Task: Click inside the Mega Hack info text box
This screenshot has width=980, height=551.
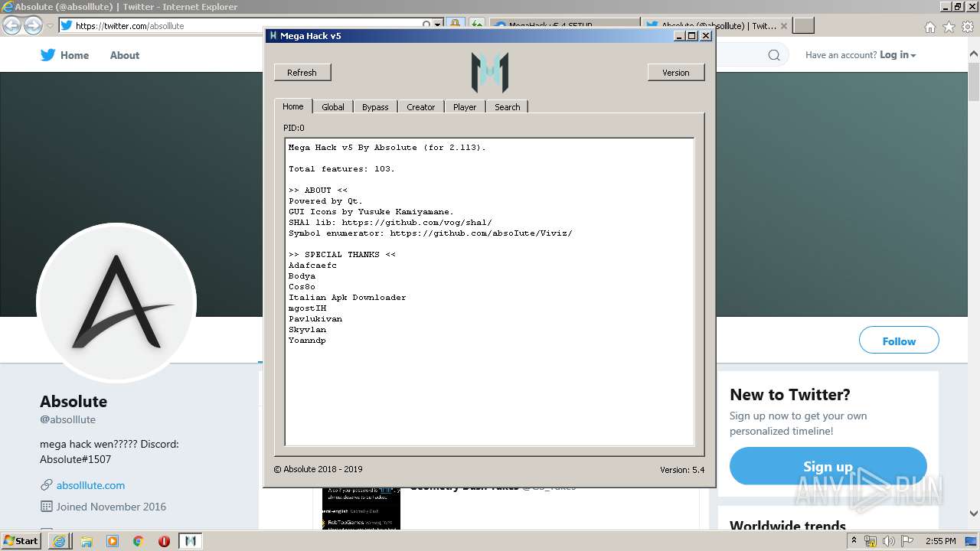Action: 489,292
